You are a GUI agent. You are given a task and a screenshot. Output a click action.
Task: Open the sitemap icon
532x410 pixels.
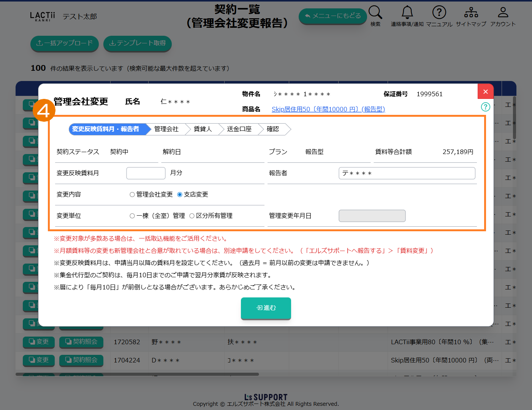coord(471,13)
